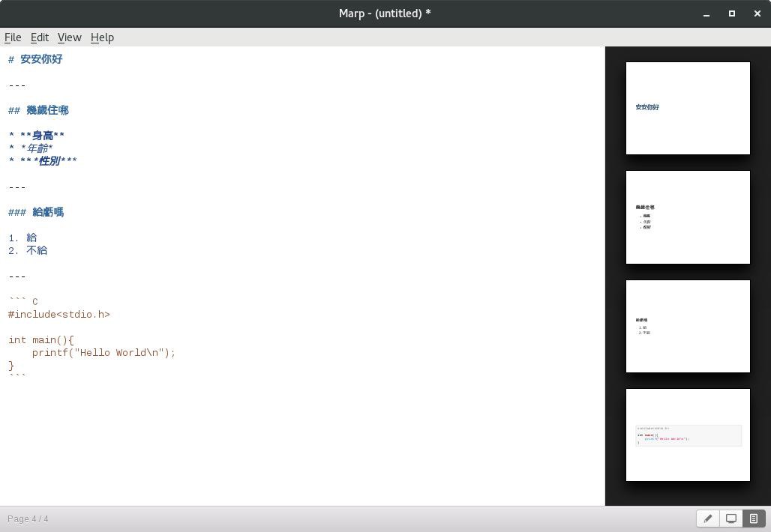Screen dimensions: 771x532
Task: Click the printf("Hello World\n") code line
Action: 103,353
